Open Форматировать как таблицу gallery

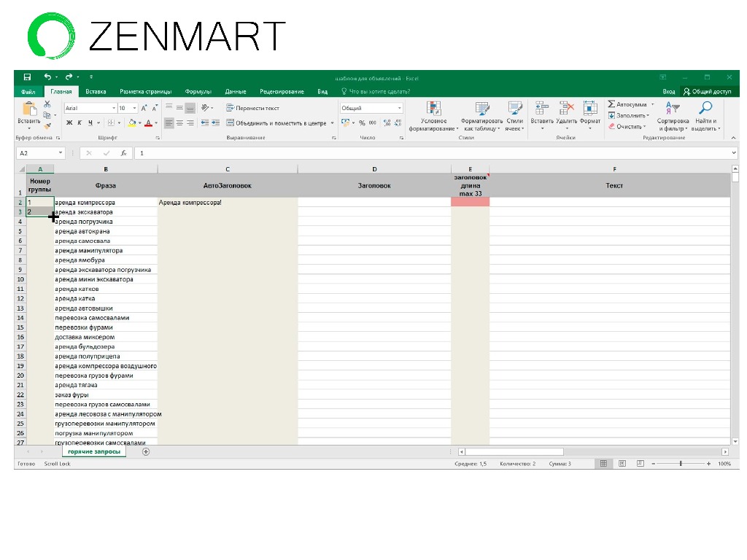tap(481, 116)
